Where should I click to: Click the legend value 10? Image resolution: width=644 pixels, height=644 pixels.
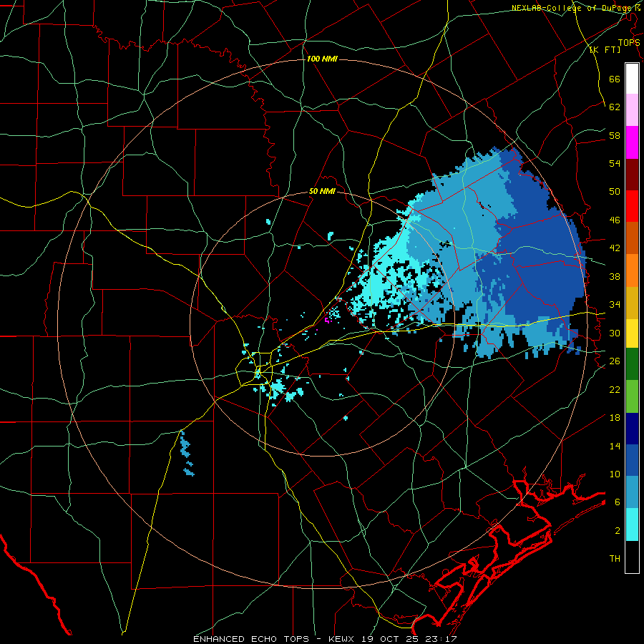(x=615, y=474)
